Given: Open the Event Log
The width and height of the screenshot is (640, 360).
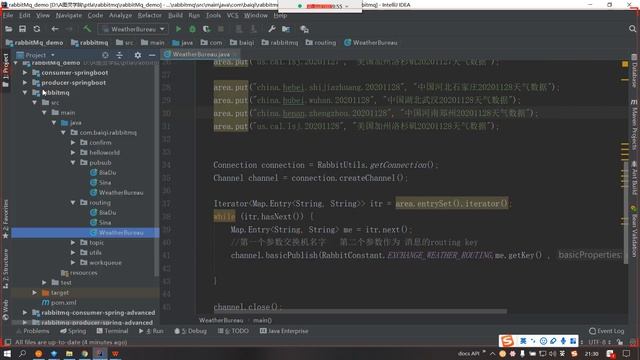Looking at the screenshot, I should (607, 331).
